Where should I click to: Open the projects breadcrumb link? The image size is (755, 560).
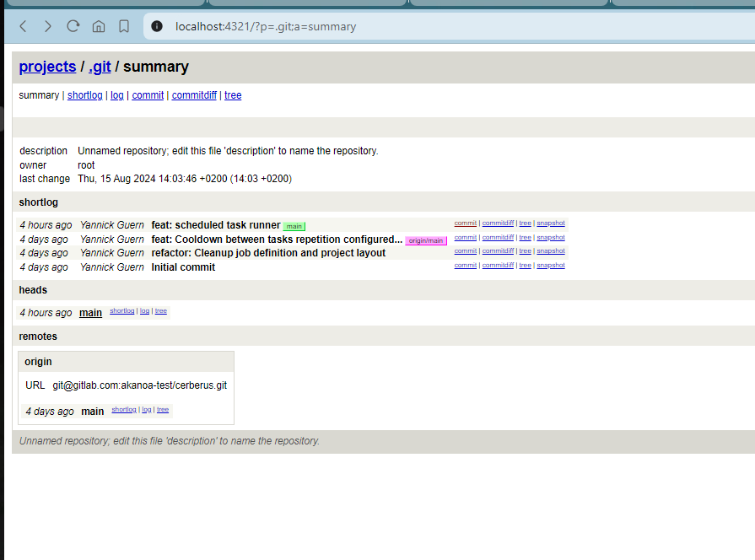(x=48, y=67)
